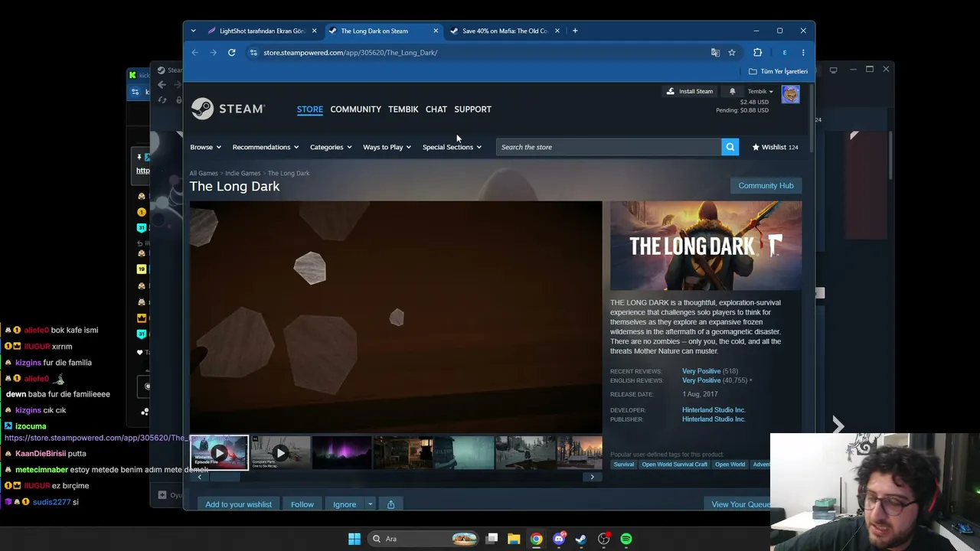Reload the page in Chrome
Viewport: 980px width, 551px height.
pyautogui.click(x=231, y=53)
